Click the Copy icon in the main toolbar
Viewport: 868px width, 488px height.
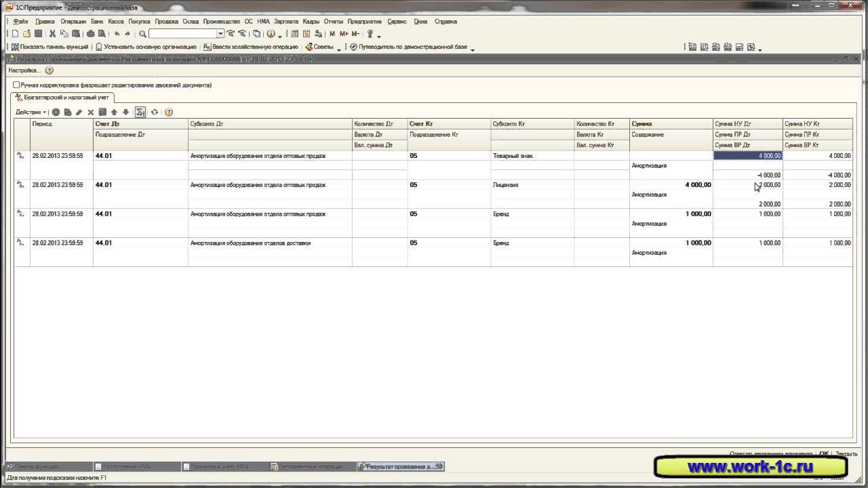click(64, 34)
